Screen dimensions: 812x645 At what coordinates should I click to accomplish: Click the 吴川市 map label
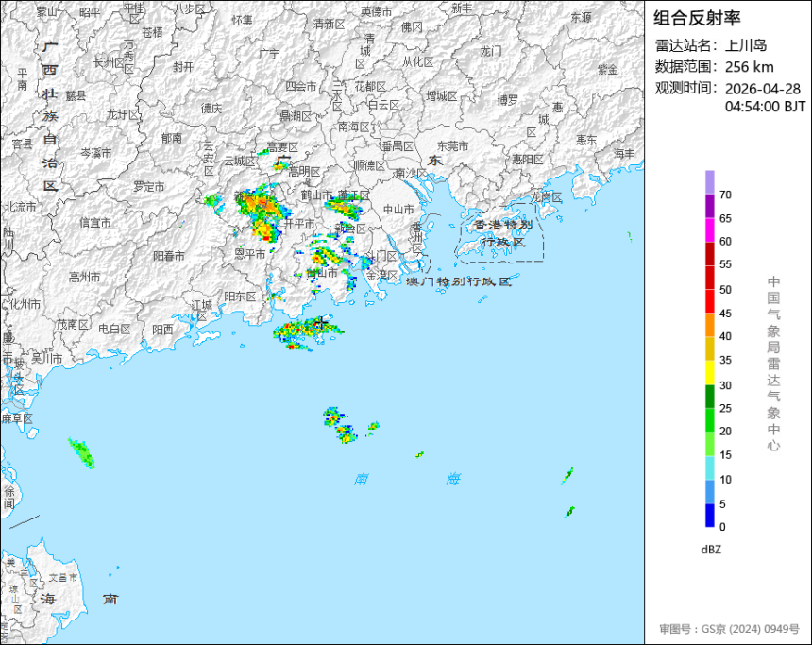[46, 358]
